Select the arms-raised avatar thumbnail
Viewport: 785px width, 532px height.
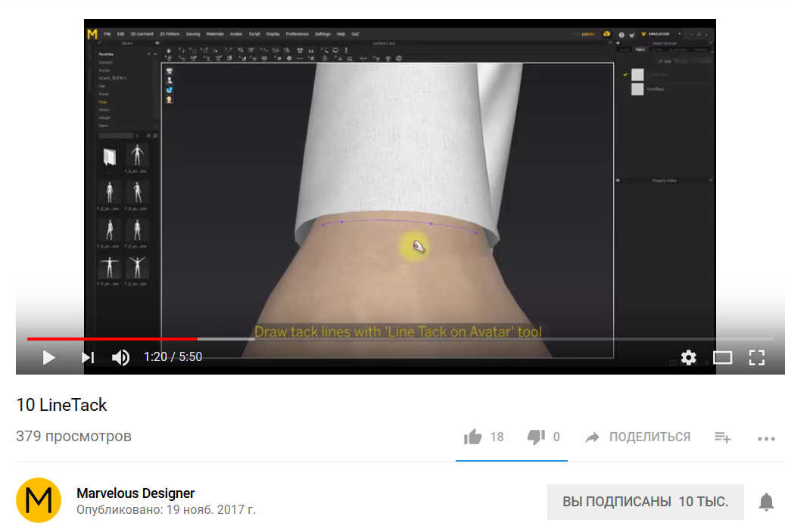click(137, 268)
